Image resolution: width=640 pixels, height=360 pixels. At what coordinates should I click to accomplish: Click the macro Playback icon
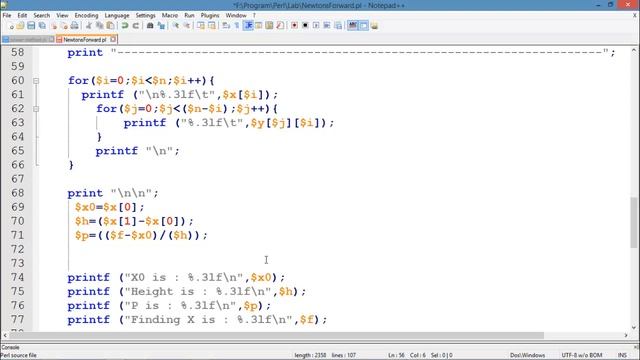click(x=316, y=26)
